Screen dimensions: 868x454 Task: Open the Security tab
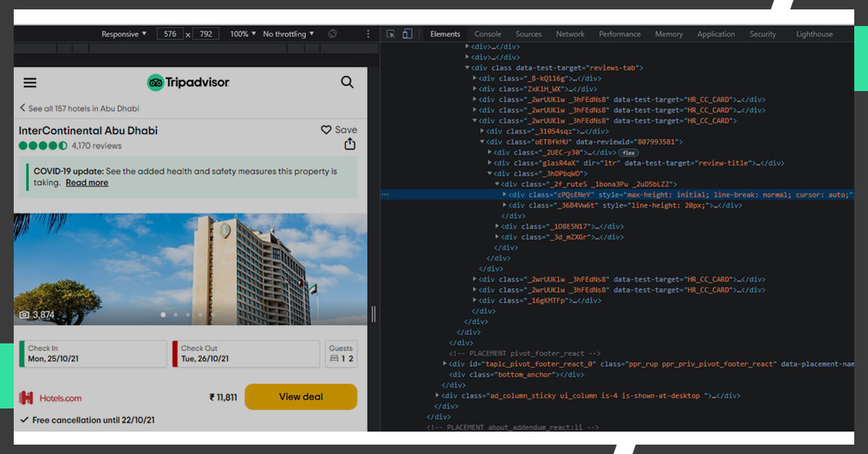(762, 34)
